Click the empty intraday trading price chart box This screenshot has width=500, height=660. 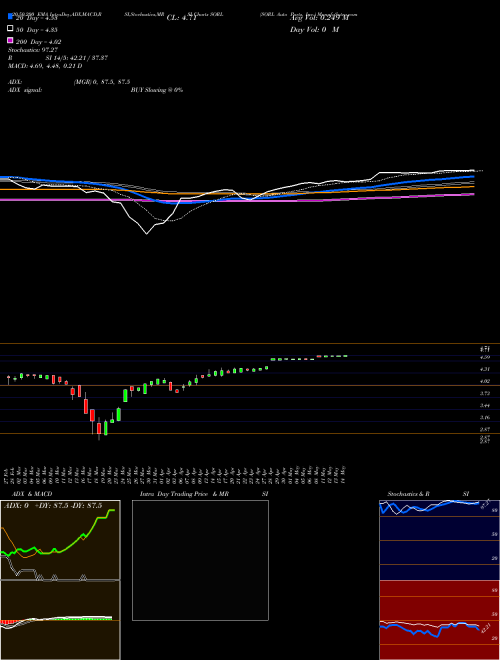point(200,560)
